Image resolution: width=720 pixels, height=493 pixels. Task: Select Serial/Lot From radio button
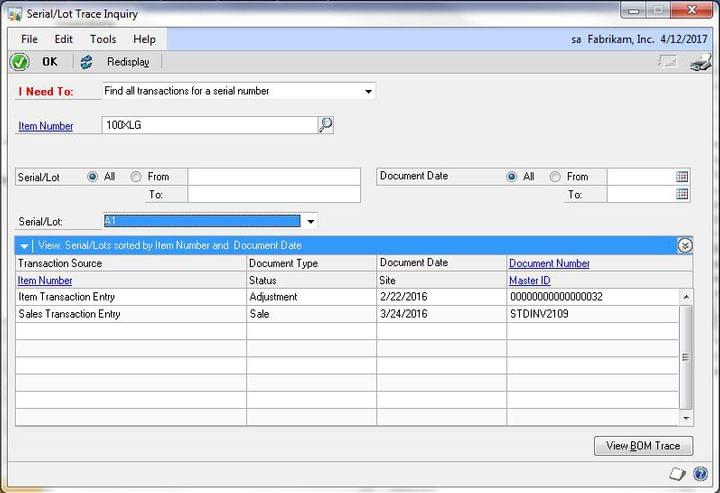coord(136,177)
